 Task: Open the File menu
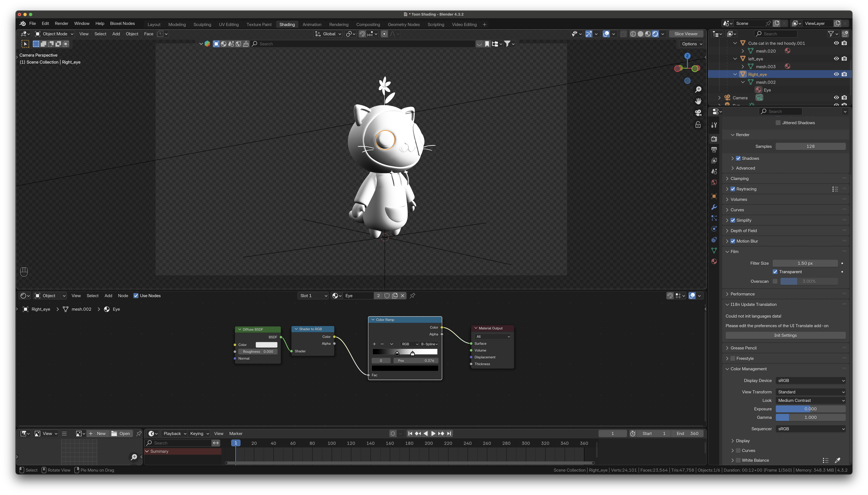point(33,24)
